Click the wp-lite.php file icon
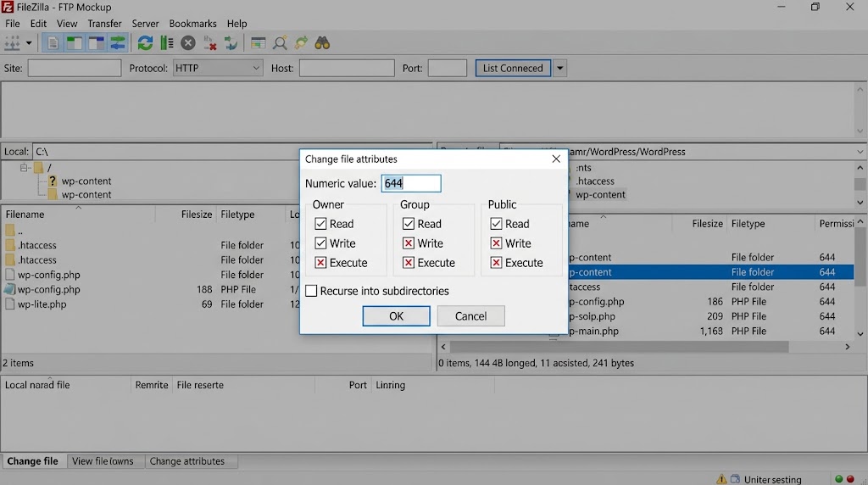The width and height of the screenshot is (868, 485). pos(9,304)
